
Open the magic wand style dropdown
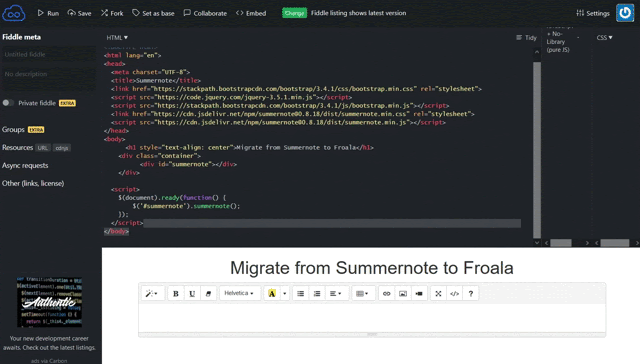tap(152, 293)
